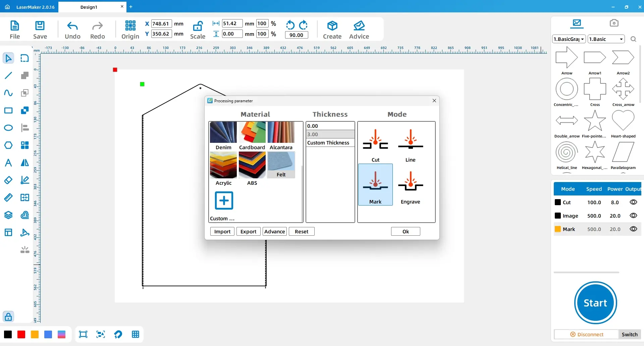
Task: Select the red color swatch
Action: (x=21, y=334)
